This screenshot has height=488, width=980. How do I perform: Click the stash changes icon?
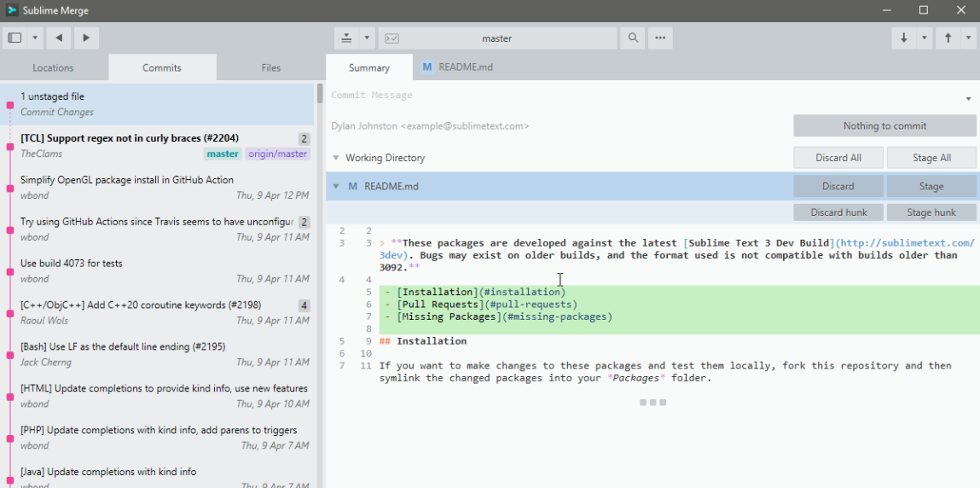(x=347, y=38)
